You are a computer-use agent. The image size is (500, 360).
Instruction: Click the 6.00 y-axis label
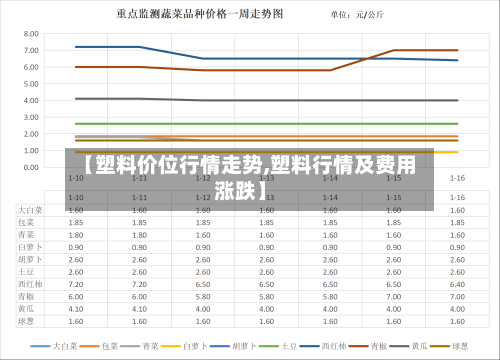[31, 67]
